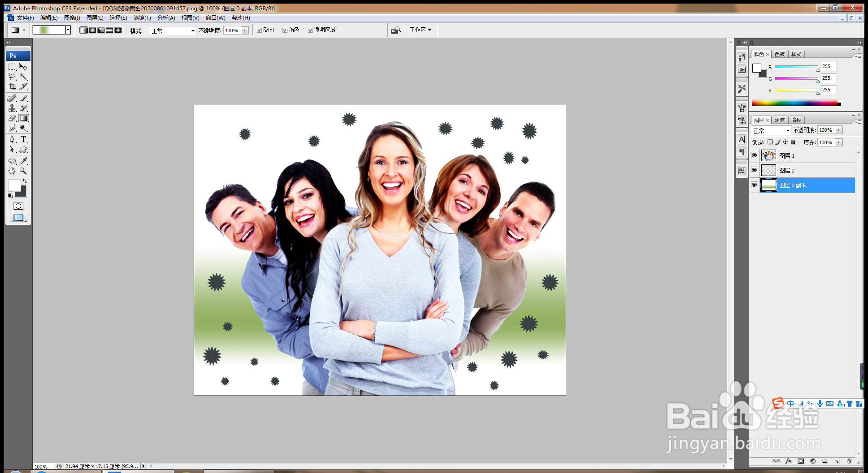Choose the Polygonal Lasso tool
The image size is (868, 473).
click(12, 77)
